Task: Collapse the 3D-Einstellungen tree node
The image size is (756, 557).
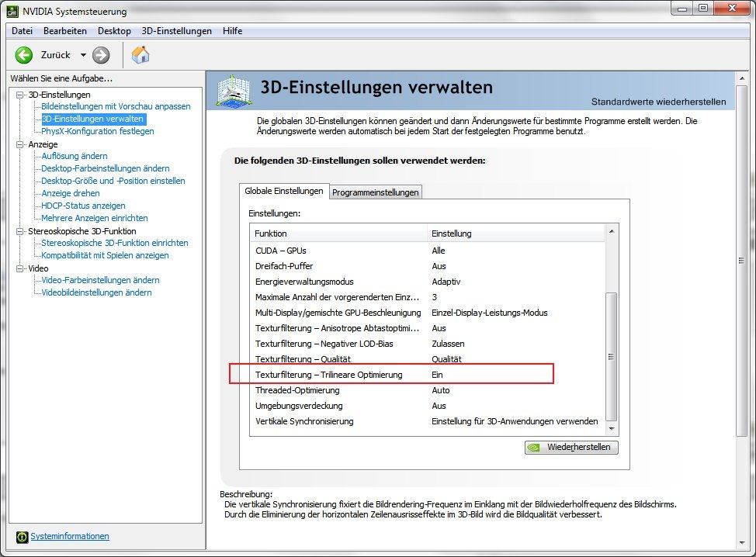Action: (x=19, y=95)
